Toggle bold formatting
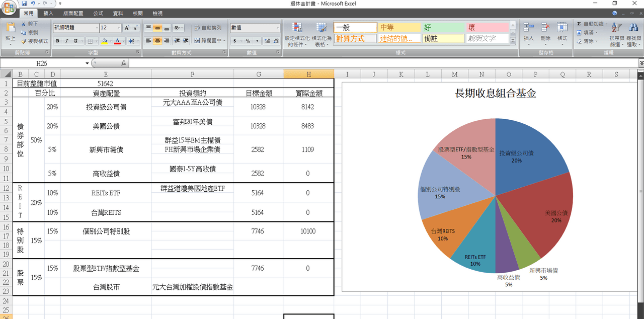The height and width of the screenshot is (319, 644). tap(57, 41)
